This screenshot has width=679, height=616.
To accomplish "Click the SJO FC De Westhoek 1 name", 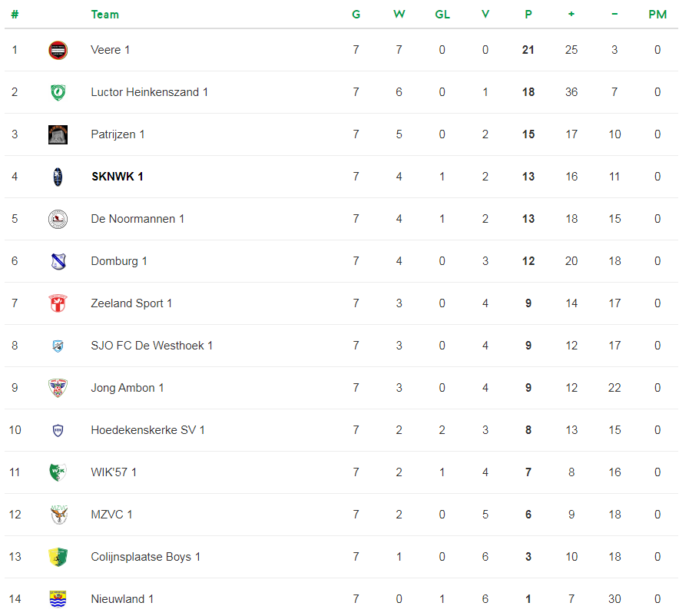I will pos(151,346).
